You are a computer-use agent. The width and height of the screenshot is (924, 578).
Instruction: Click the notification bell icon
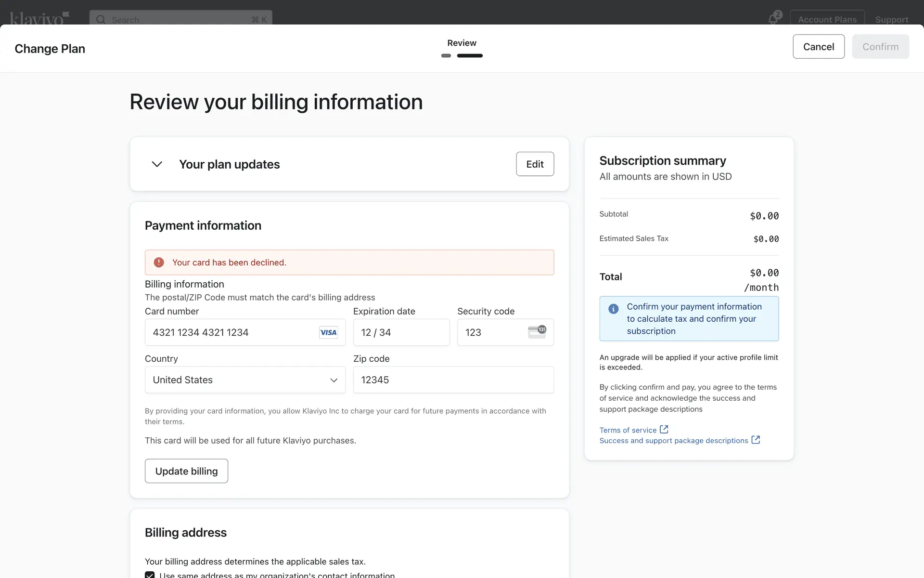click(773, 19)
